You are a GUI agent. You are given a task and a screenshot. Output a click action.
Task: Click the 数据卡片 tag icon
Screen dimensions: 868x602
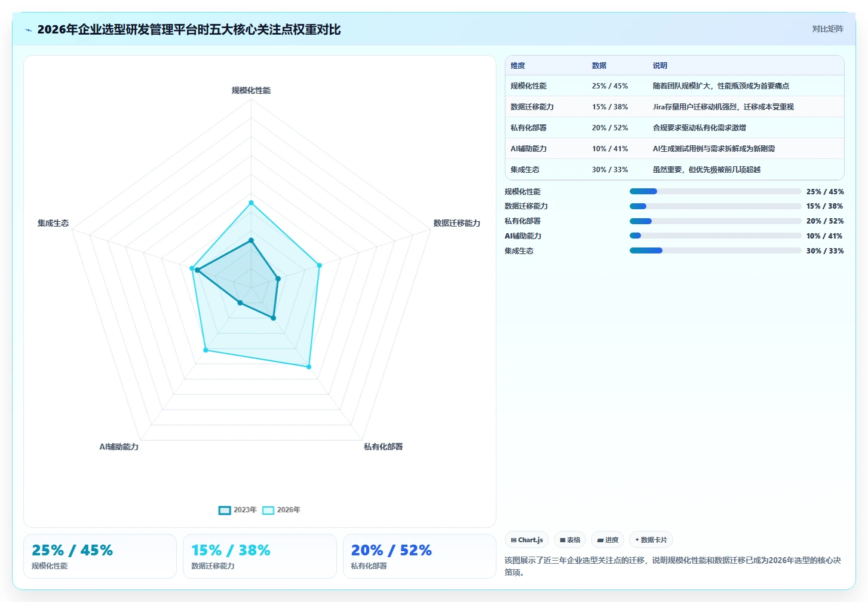(x=637, y=540)
